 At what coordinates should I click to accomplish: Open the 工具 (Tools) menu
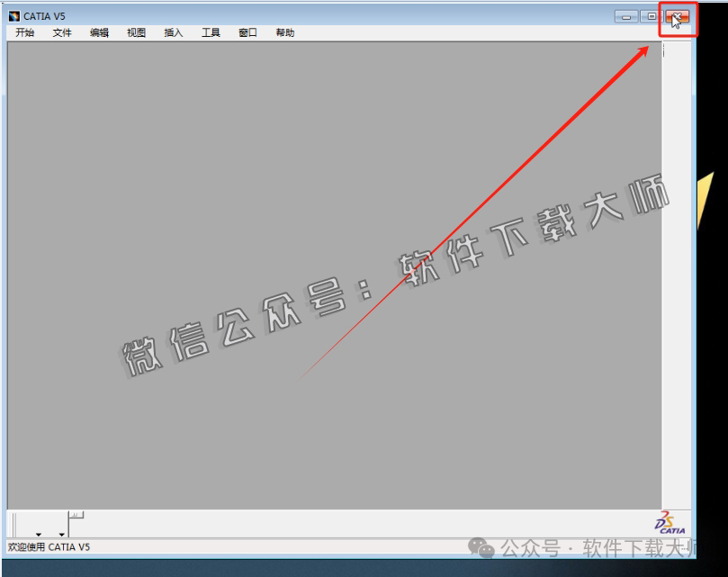(210, 32)
